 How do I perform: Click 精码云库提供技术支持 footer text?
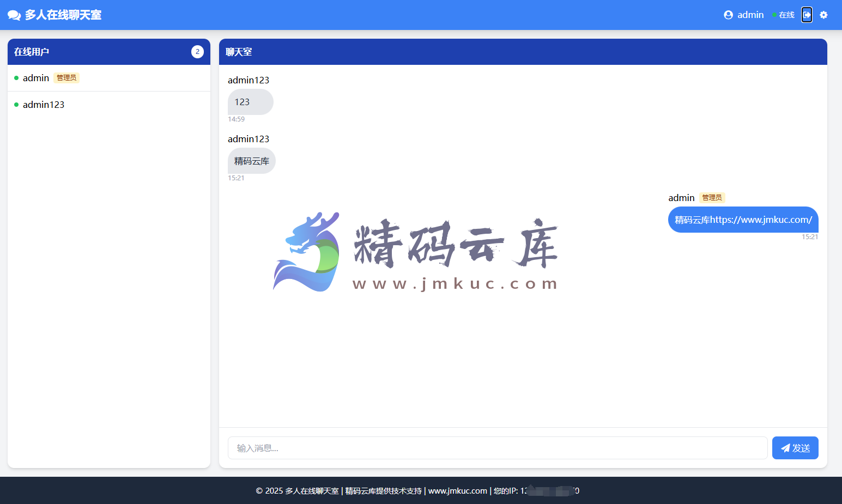pyautogui.click(x=384, y=491)
